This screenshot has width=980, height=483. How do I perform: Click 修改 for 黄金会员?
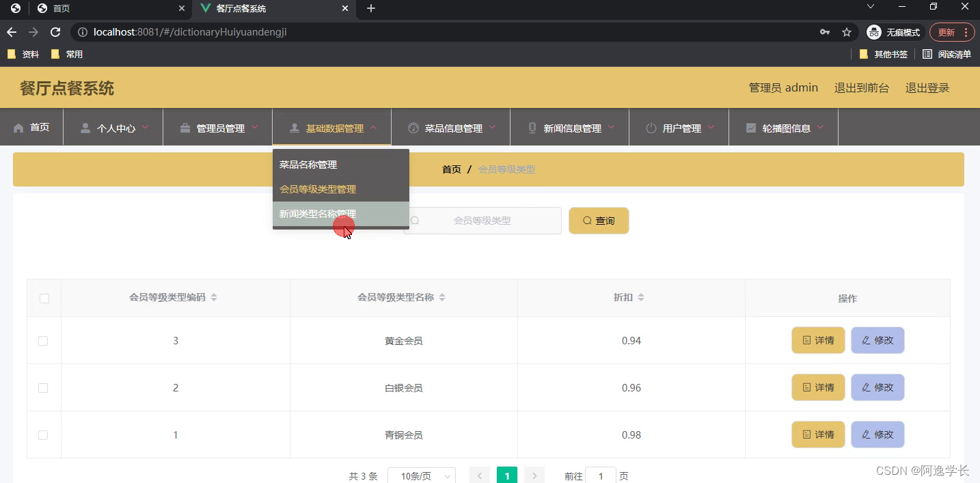coord(877,340)
